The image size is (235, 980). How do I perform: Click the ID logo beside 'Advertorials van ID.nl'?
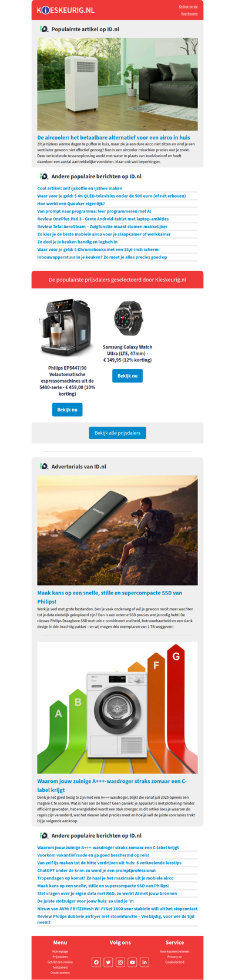click(44, 466)
